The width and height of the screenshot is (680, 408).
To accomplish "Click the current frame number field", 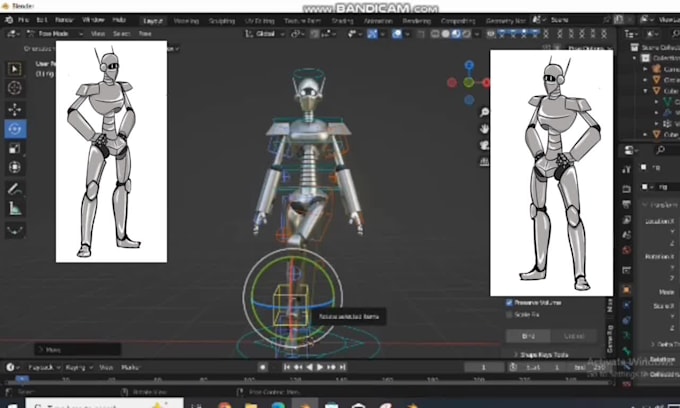I will coord(484,367).
